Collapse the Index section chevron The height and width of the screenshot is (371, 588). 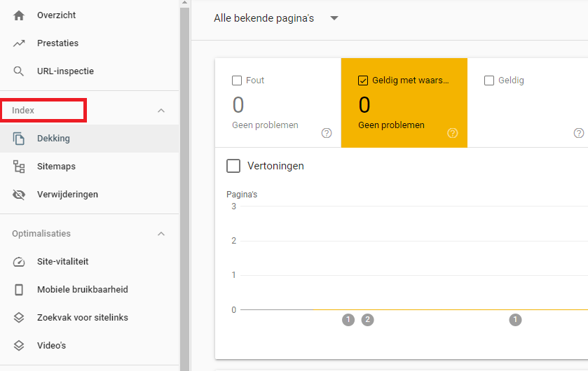(161, 111)
